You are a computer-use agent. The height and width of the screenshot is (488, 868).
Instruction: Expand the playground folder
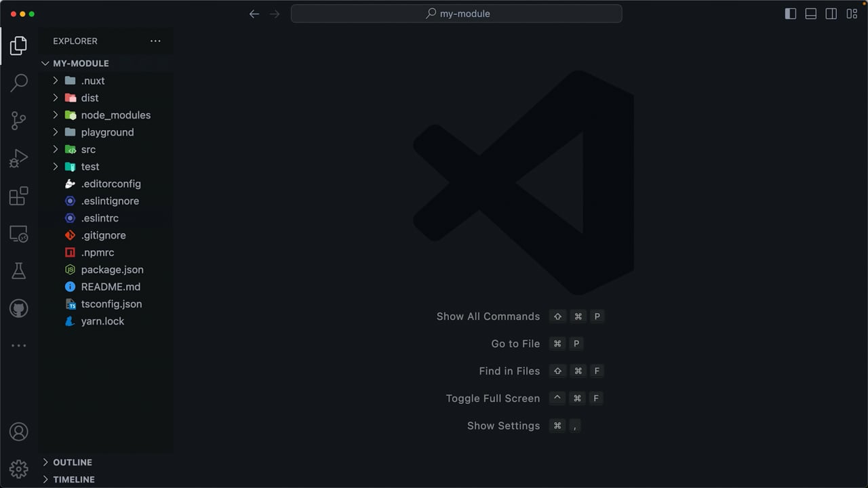tap(106, 132)
